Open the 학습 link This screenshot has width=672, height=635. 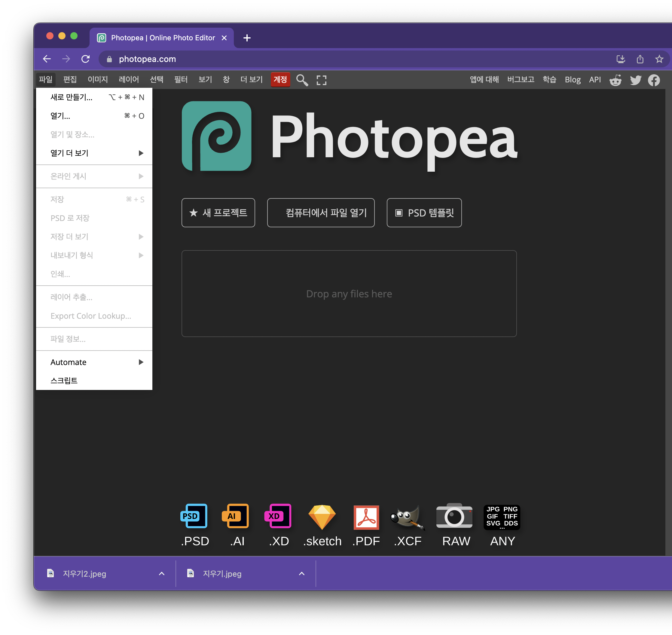[x=549, y=80]
